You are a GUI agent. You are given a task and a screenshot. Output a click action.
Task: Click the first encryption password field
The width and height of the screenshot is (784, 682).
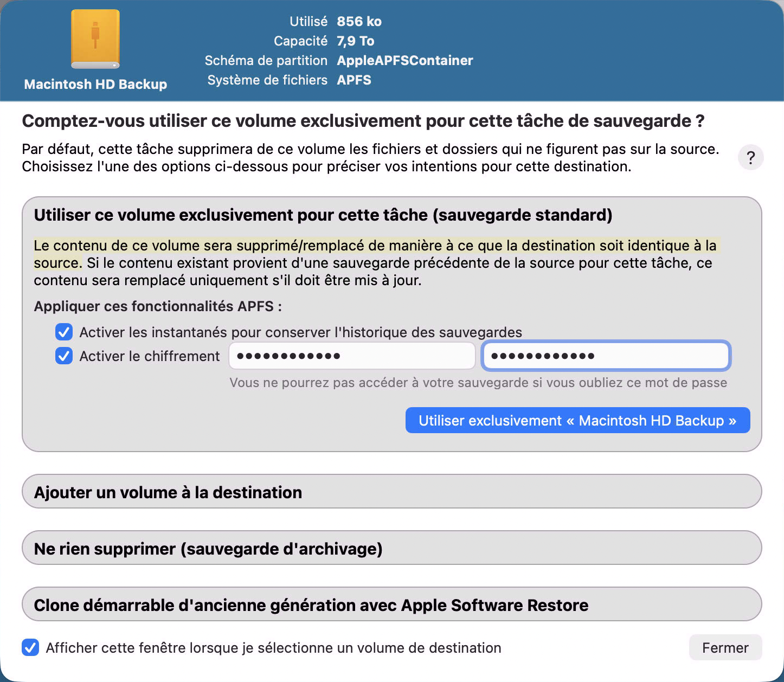pyautogui.click(x=352, y=356)
